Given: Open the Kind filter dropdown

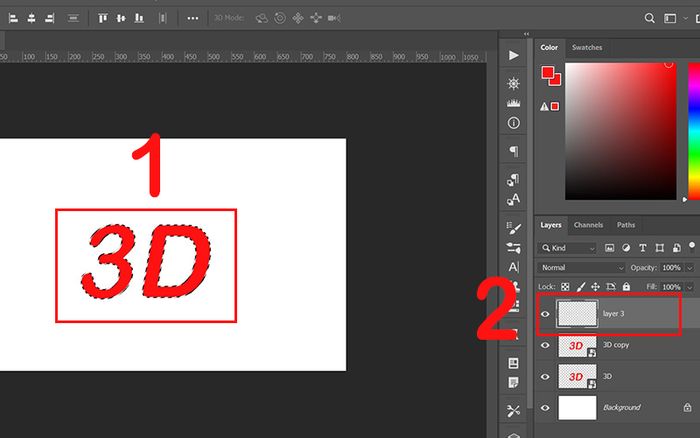Looking at the screenshot, I should tap(568, 248).
